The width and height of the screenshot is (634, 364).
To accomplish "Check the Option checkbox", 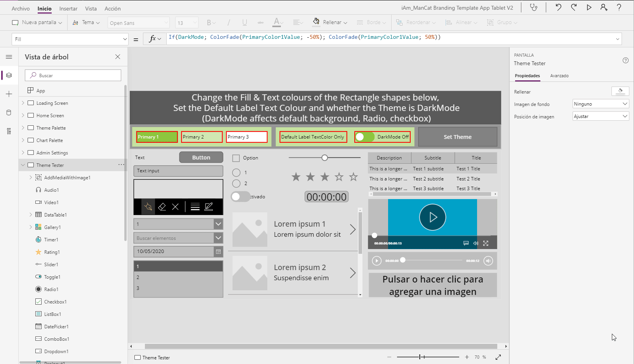I will point(236,158).
